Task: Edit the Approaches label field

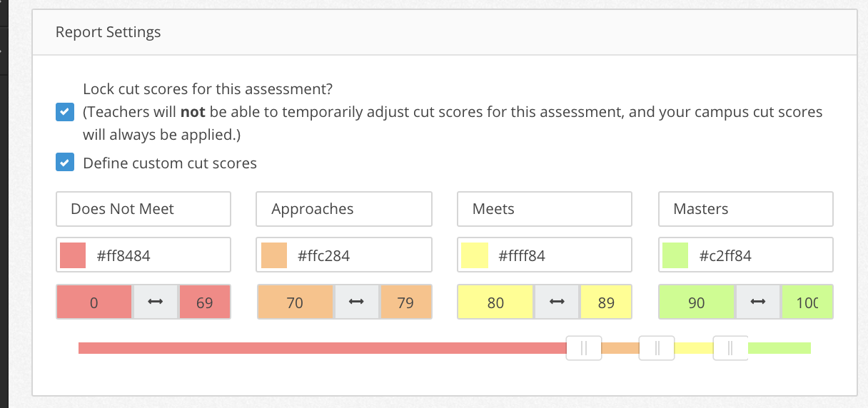Action: [344, 209]
